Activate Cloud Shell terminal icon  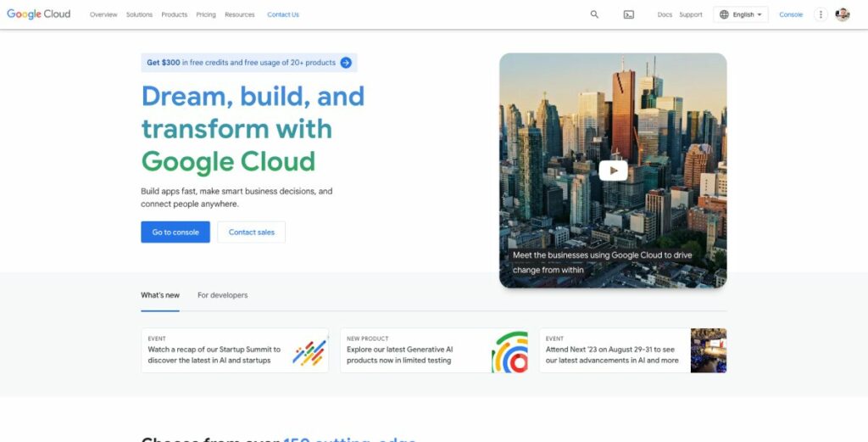coord(628,15)
